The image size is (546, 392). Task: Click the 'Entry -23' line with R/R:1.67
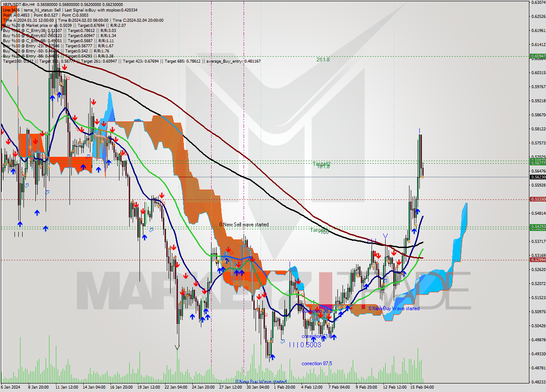pos(58,46)
